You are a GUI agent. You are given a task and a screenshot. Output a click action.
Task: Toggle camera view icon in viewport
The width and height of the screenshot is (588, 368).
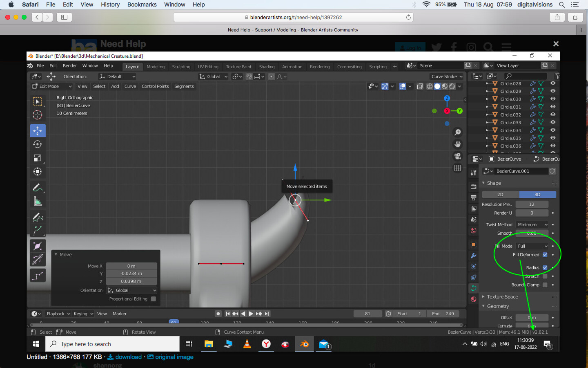tap(458, 156)
